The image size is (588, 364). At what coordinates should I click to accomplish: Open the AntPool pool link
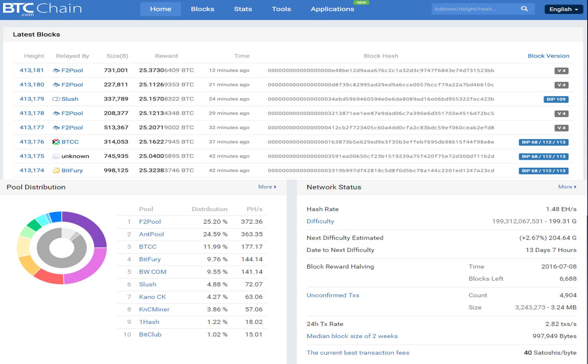point(151,234)
